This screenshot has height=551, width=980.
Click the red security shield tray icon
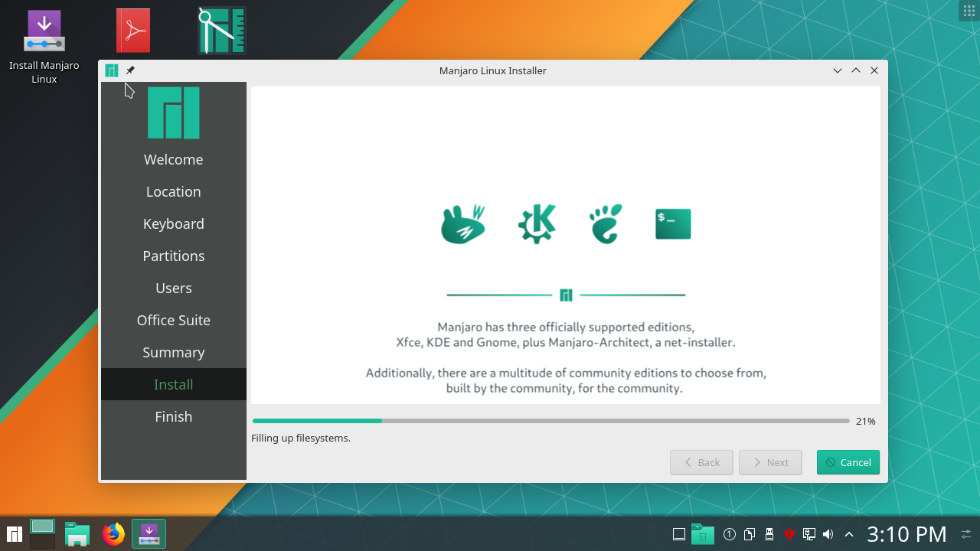tap(789, 533)
